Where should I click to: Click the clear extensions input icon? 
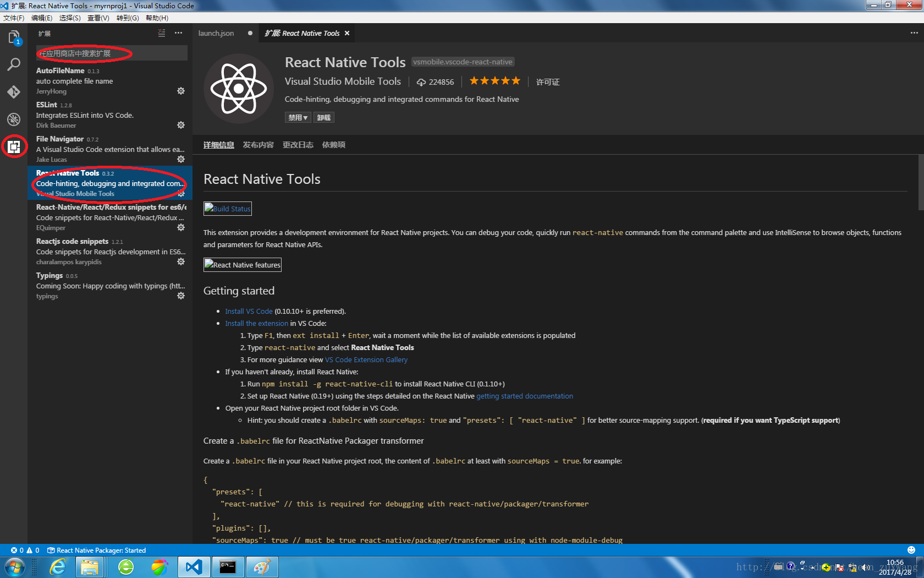click(161, 33)
